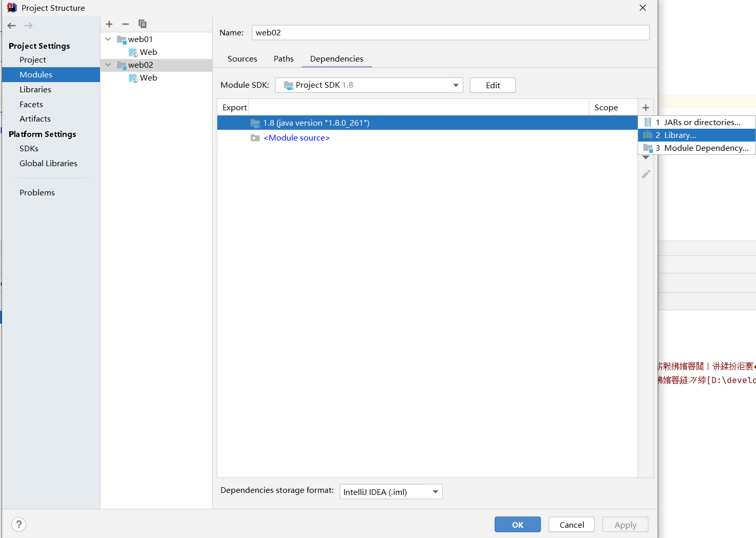Screen dimensions: 756x538
Task: Select the web02 module label
Action: pos(140,65)
